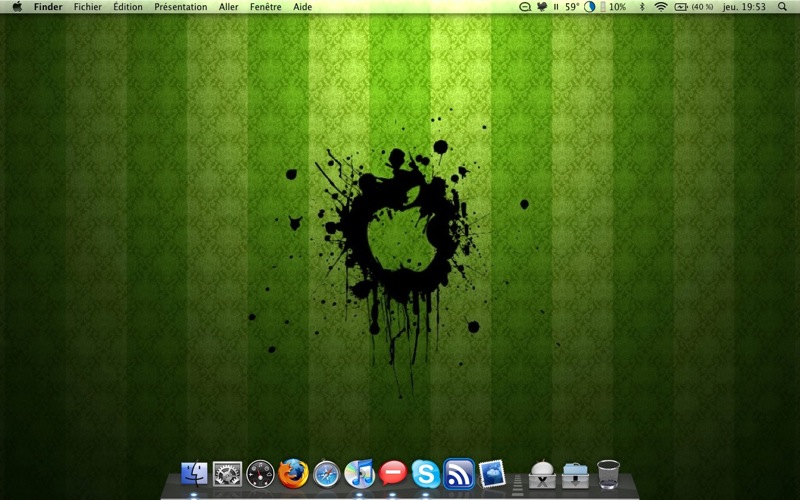Open the Fenêtre menu

(266, 7)
